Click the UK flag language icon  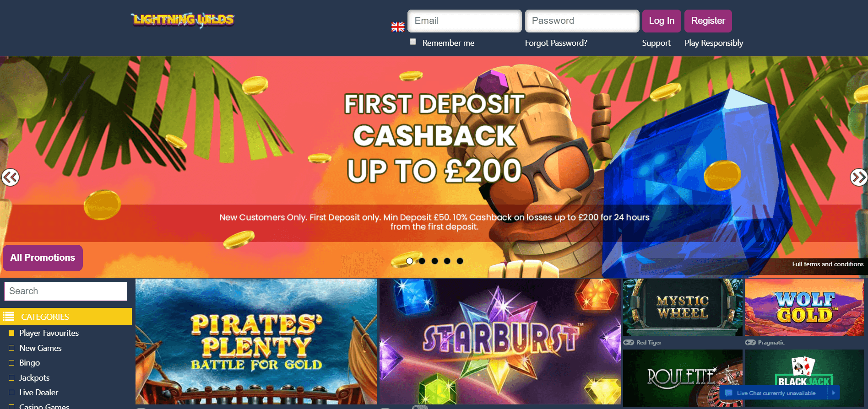397,27
